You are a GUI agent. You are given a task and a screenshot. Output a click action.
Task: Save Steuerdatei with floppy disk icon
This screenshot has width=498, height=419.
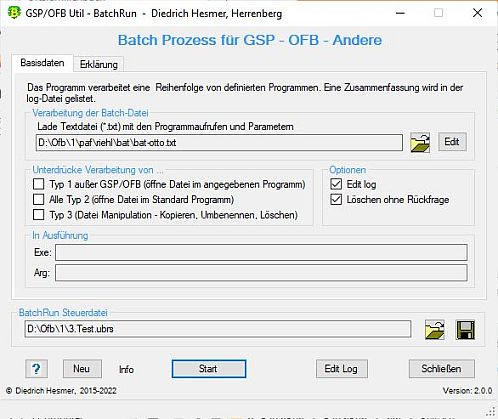pos(465,330)
